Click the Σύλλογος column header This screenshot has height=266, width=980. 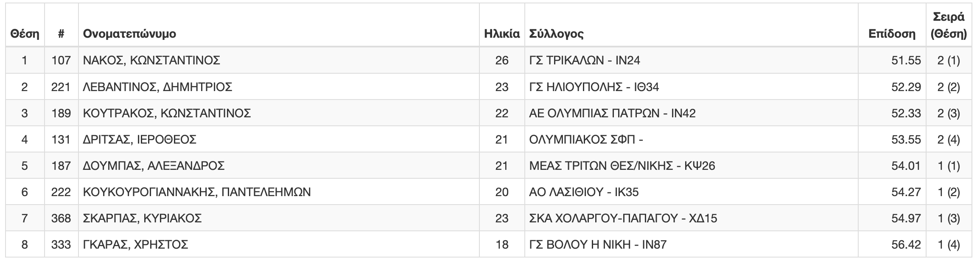coord(556,34)
